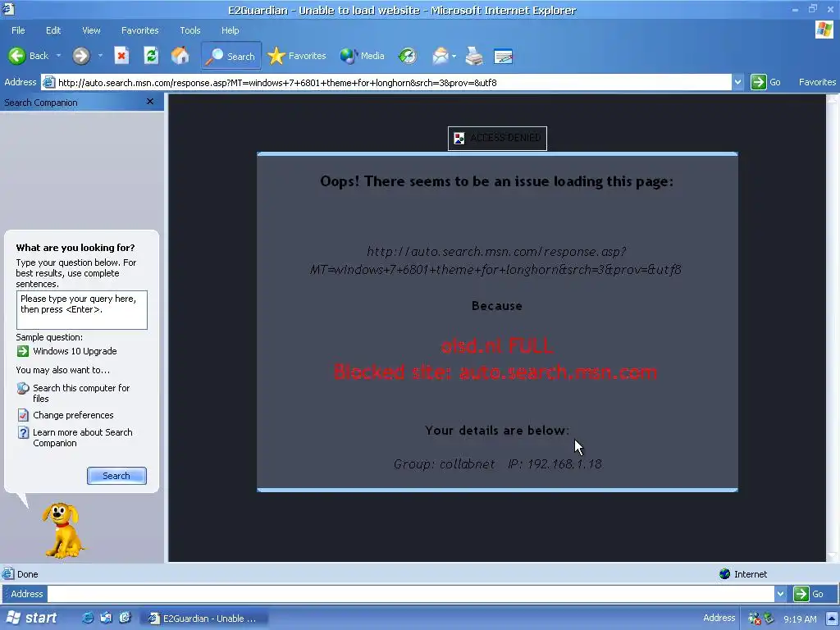Image resolution: width=840 pixels, height=630 pixels.
Task: Open the Tools menu
Action: 190,30
